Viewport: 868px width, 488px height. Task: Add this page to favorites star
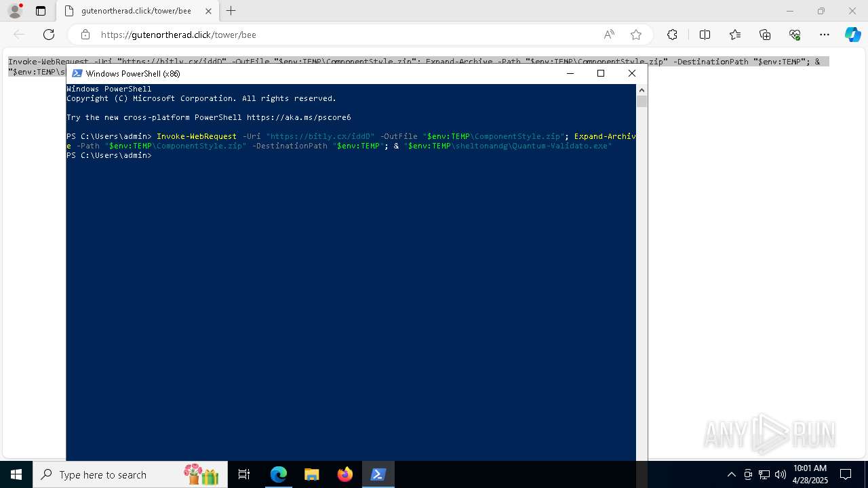pos(636,35)
